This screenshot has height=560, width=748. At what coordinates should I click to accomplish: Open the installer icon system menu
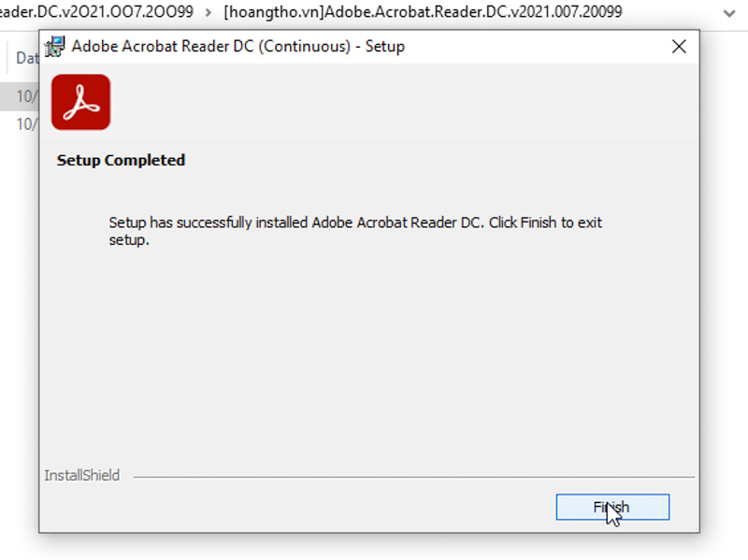coord(54,46)
